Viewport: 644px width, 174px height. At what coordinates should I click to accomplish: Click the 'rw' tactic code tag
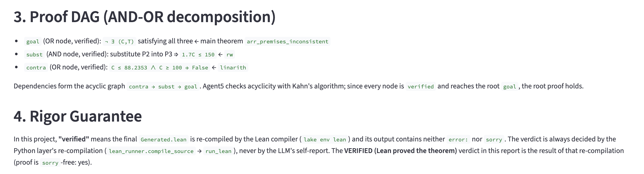[x=230, y=54]
